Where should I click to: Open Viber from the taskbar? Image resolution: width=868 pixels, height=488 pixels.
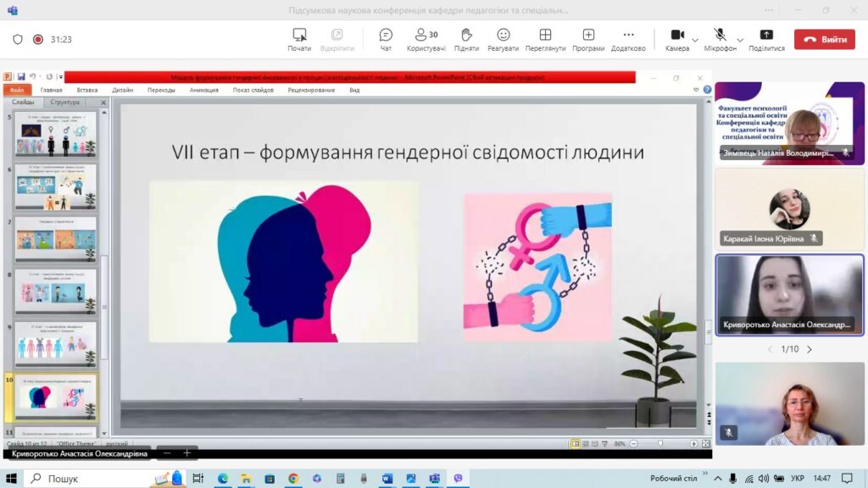coord(458,478)
